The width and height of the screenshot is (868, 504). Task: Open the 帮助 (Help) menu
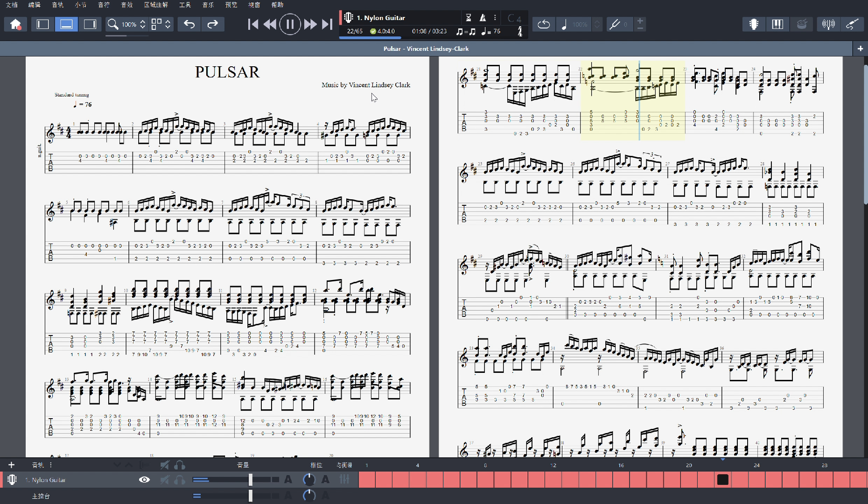pyautogui.click(x=277, y=5)
